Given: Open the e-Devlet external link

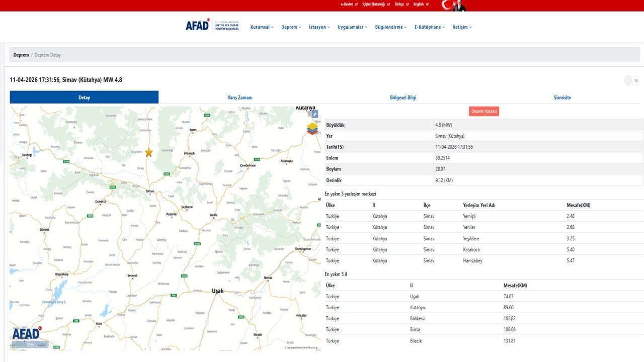Looking at the screenshot, I should point(349,4).
